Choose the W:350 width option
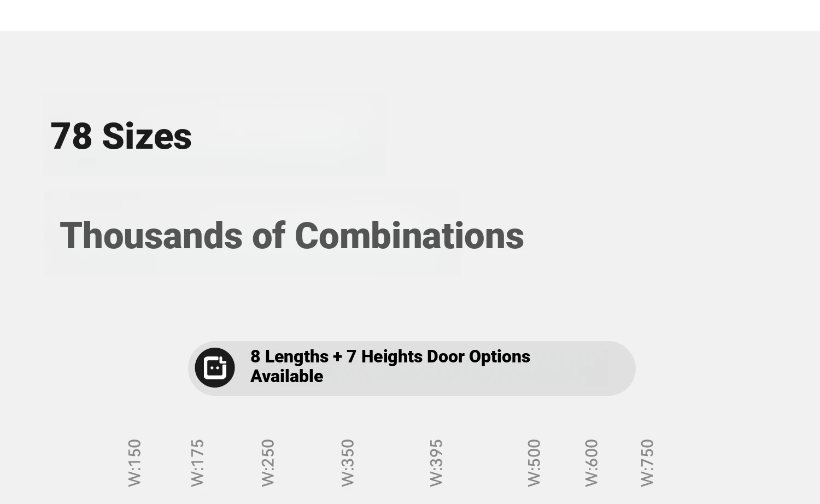The height and width of the screenshot is (504, 820). point(348,462)
